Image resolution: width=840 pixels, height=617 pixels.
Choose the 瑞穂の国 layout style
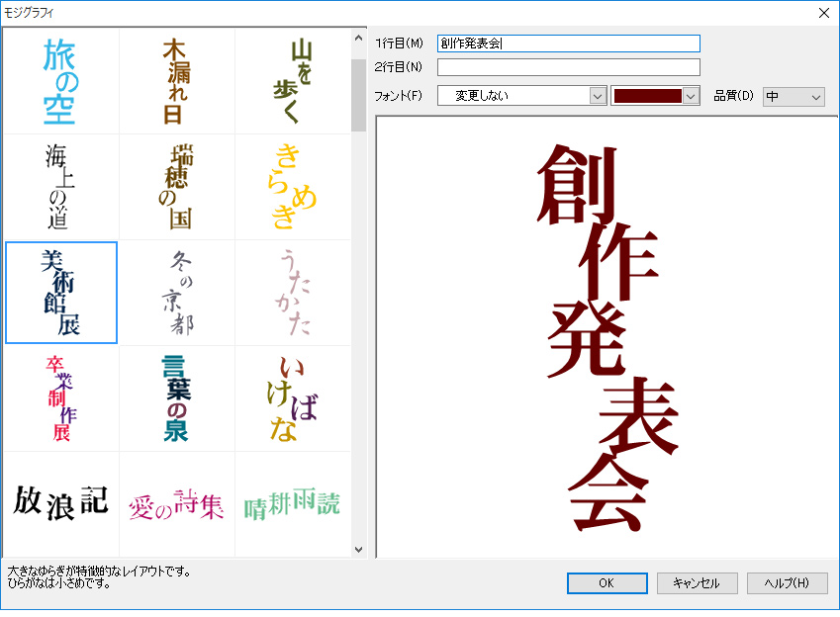pos(176,187)
